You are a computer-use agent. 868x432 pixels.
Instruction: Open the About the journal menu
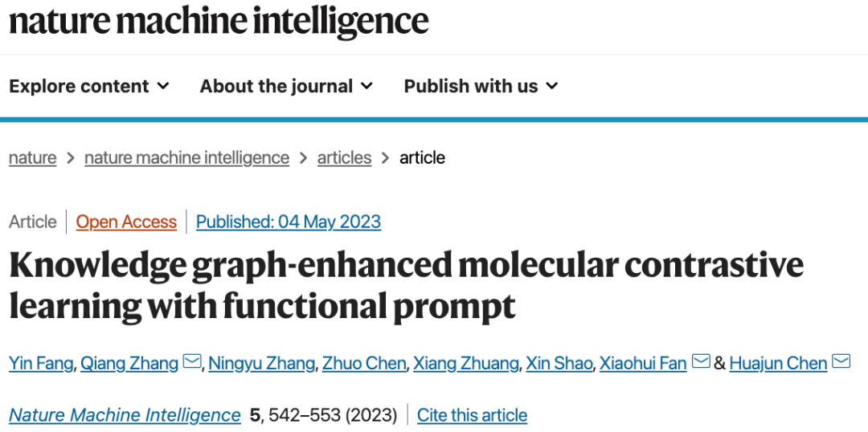(276, 87)
